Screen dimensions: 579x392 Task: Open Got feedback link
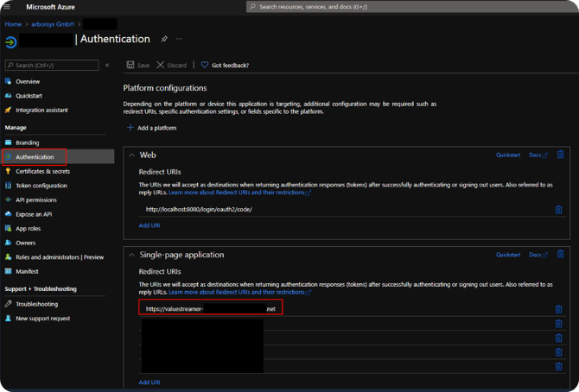coord(225,65)
